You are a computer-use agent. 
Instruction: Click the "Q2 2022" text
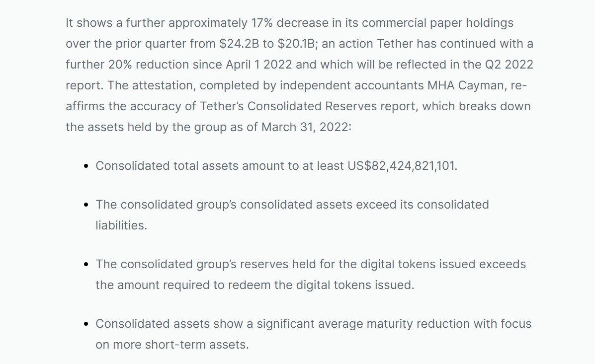[509, 65]
